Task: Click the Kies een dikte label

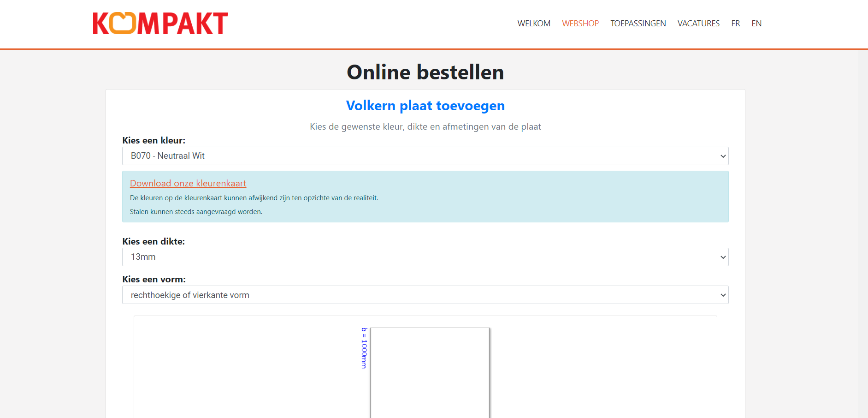Action: 154,241
